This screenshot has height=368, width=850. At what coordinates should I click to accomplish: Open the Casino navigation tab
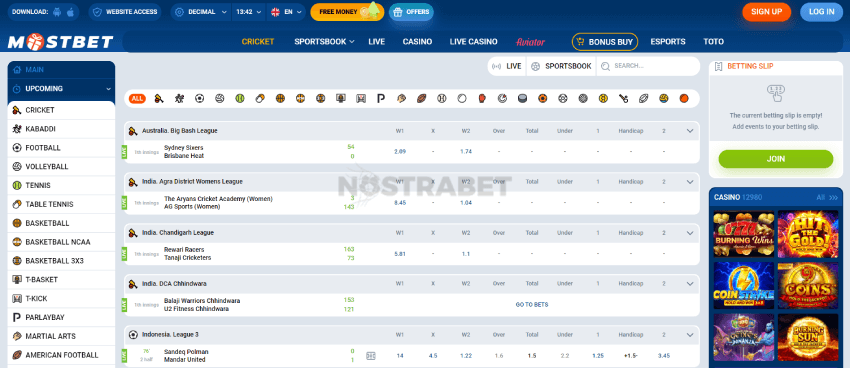(x=417, y=42)
